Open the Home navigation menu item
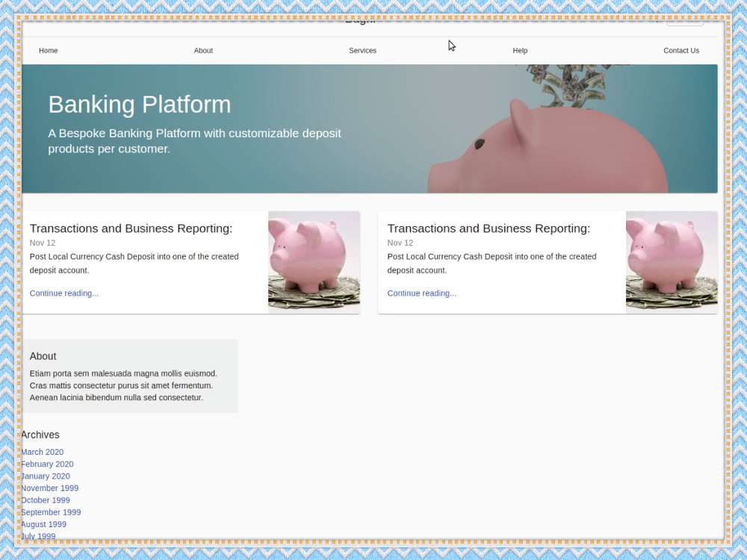 click(x=48, y=50)
